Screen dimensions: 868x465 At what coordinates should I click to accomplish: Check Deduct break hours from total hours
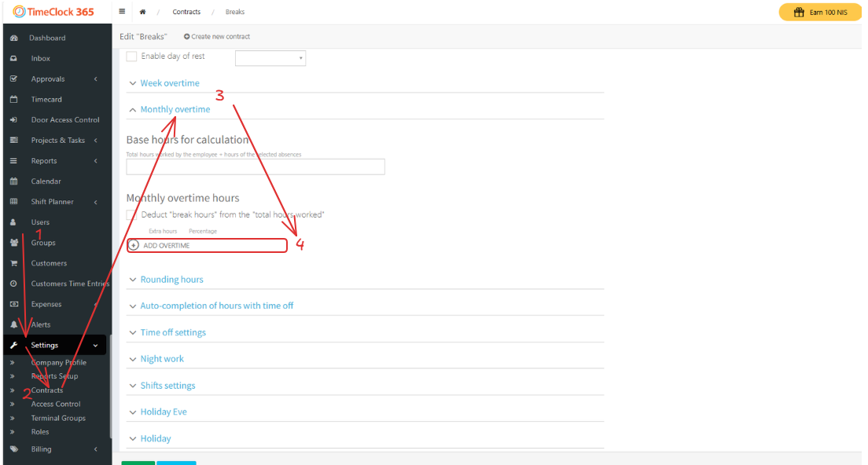tap(131, 214)
